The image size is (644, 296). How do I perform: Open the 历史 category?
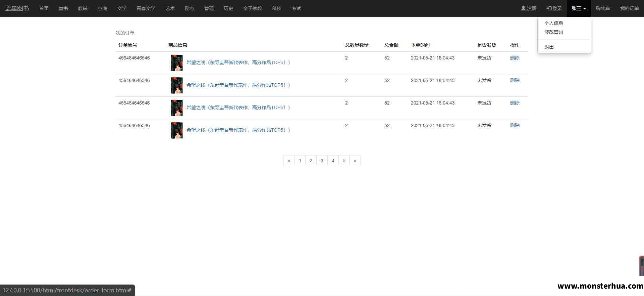point(228,8)
